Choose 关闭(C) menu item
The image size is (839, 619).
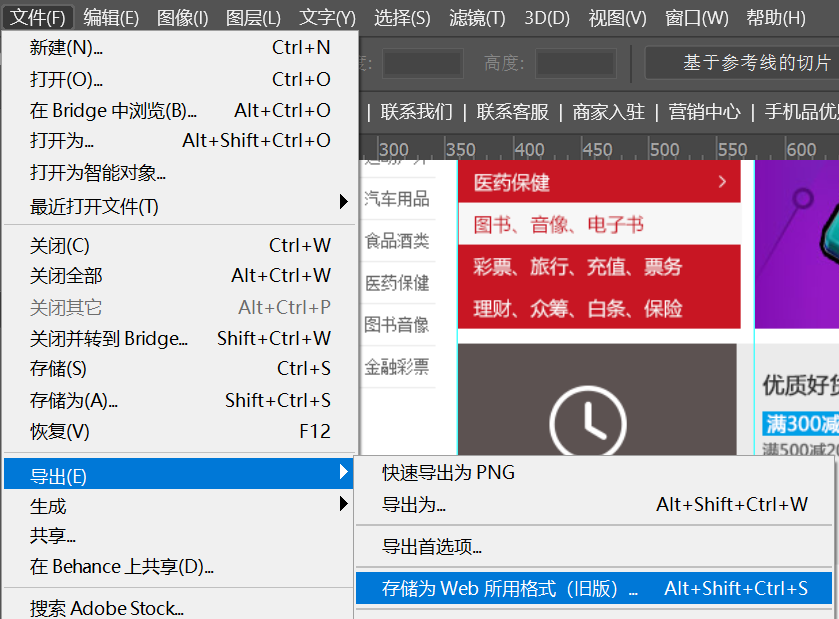pos(180,246)
